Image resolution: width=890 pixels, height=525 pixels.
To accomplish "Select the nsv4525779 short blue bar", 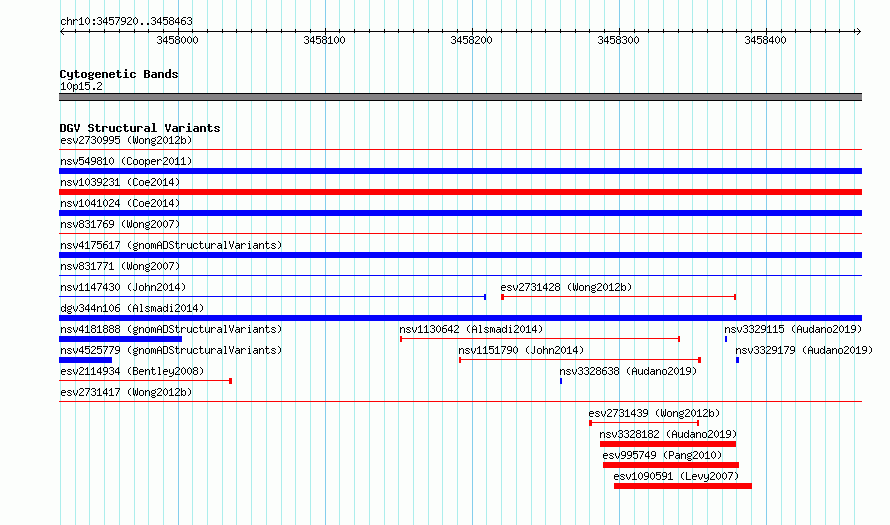I will pos(85,360).
